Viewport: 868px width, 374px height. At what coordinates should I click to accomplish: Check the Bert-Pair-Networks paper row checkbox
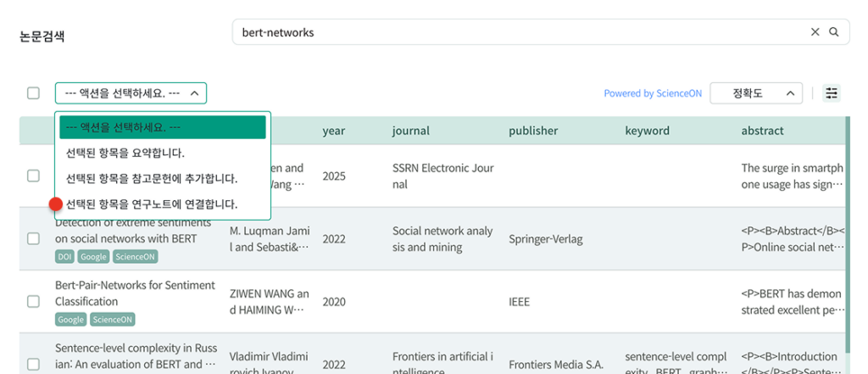[33, 301]
